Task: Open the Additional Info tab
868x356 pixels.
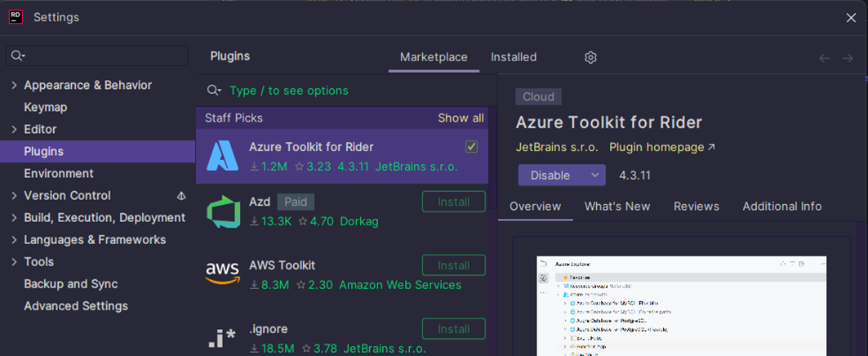Action: 781,207
